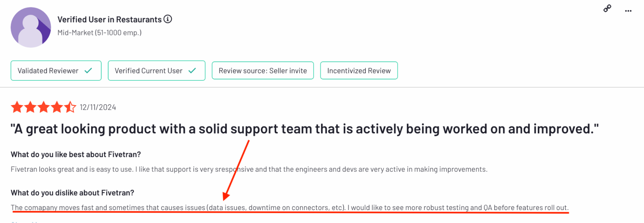Open the three-dot more options menu
Viewport: 644px width, 223px height.
click(628, 11)
